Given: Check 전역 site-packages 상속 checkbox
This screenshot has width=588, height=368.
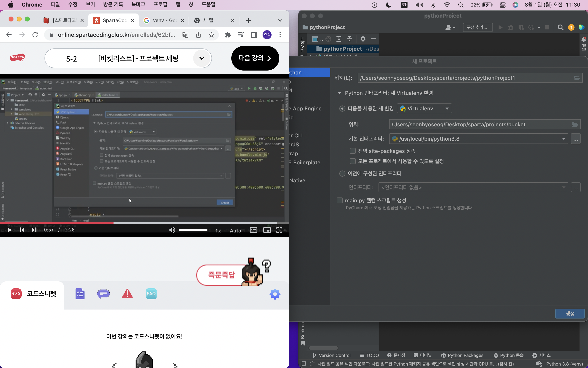Looking at the screenshot, I should click(353, 151).
